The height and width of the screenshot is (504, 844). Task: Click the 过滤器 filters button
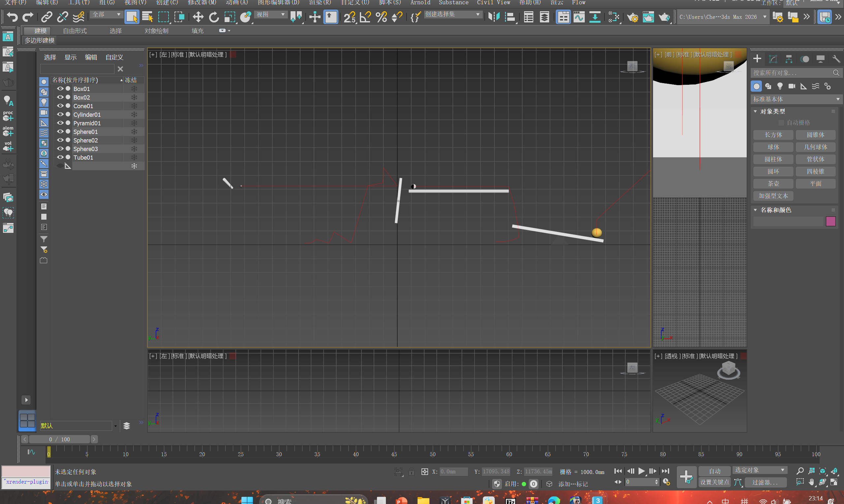pos(765,482)
